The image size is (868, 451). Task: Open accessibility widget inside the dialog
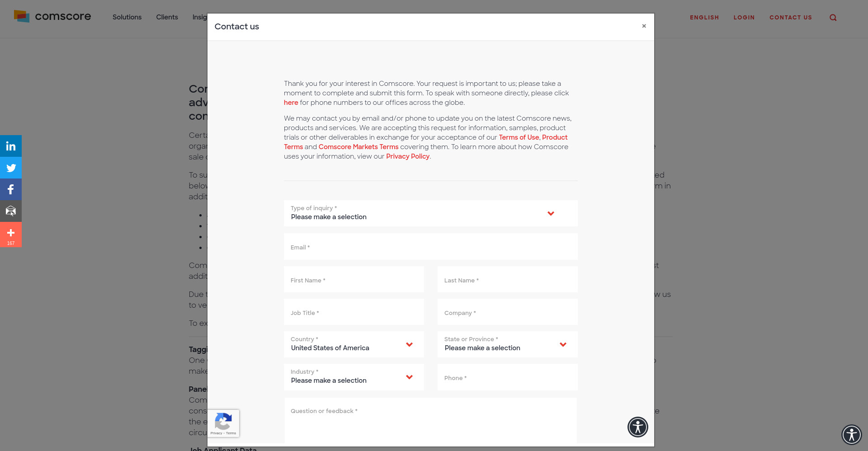[637, 427]
